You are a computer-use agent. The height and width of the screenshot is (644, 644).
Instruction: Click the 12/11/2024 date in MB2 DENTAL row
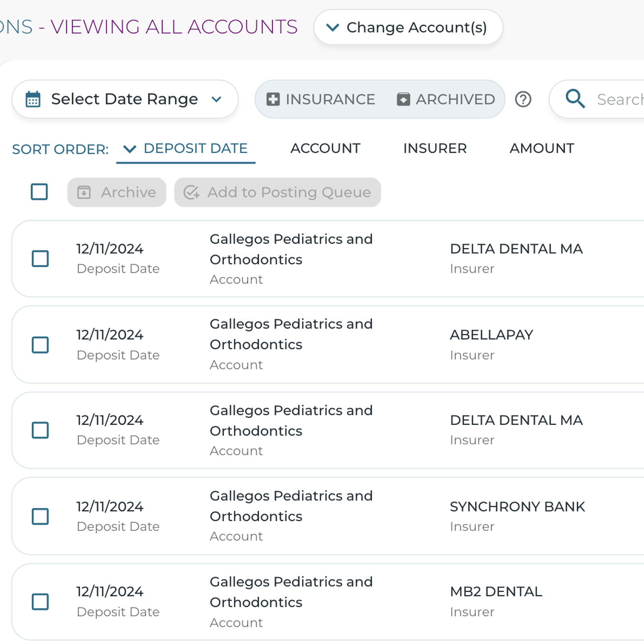pyautogui.click(x=110, y=592)
